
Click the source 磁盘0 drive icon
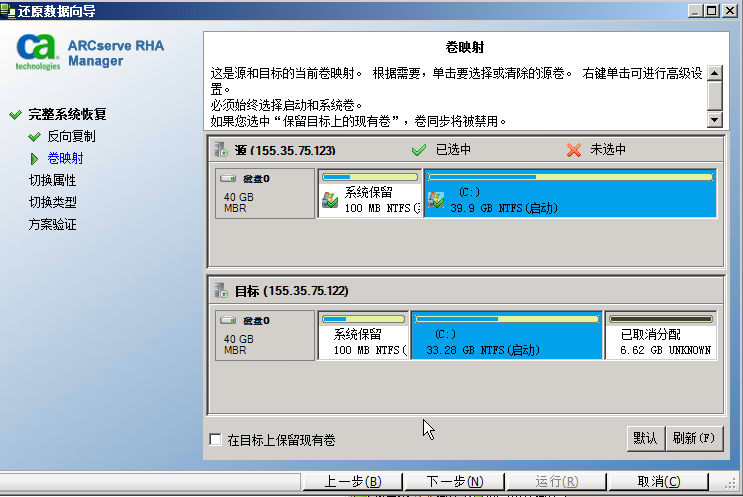pyautogui.click(x=228, y=178)
